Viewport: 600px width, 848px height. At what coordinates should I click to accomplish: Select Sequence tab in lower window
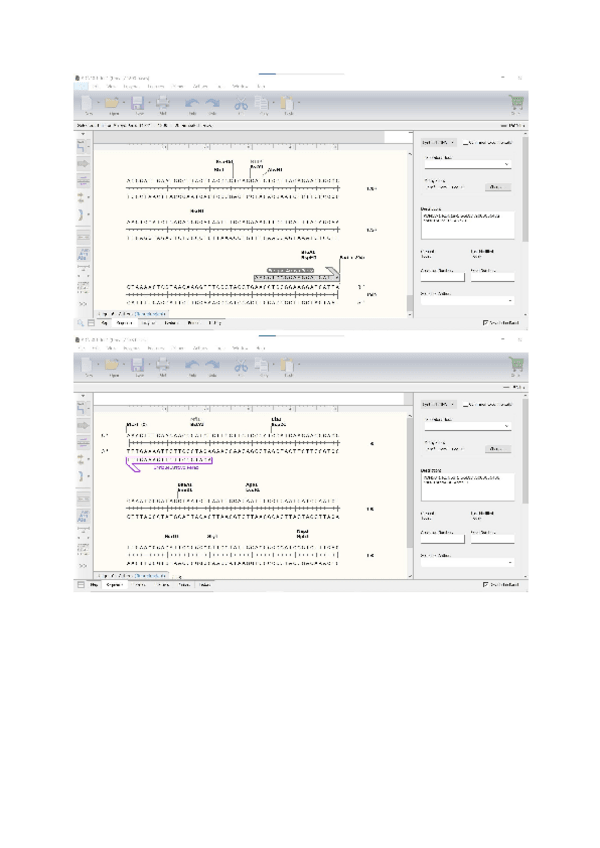pyautogui.click(x=114, y=585)
